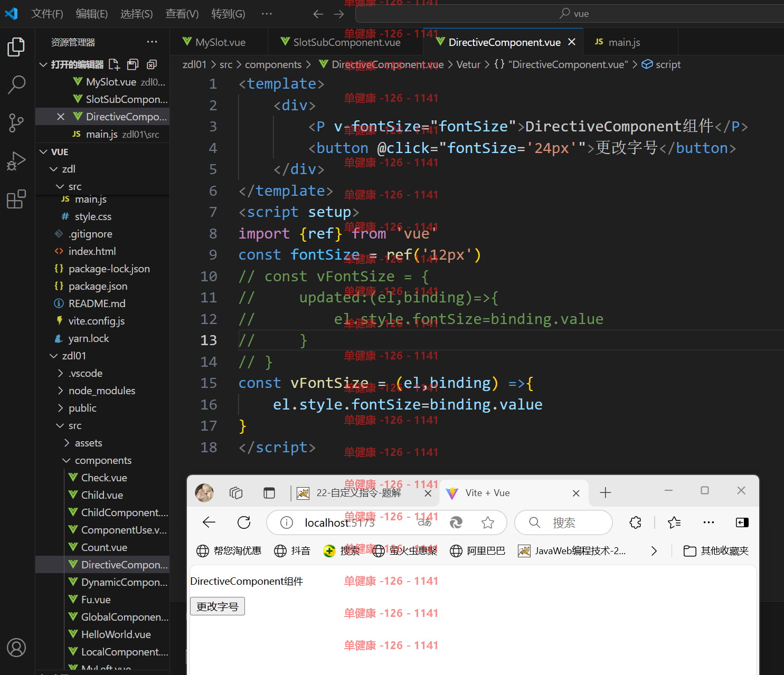
Task: Open the 选择(S) menu
Action: tap(136, 14)
